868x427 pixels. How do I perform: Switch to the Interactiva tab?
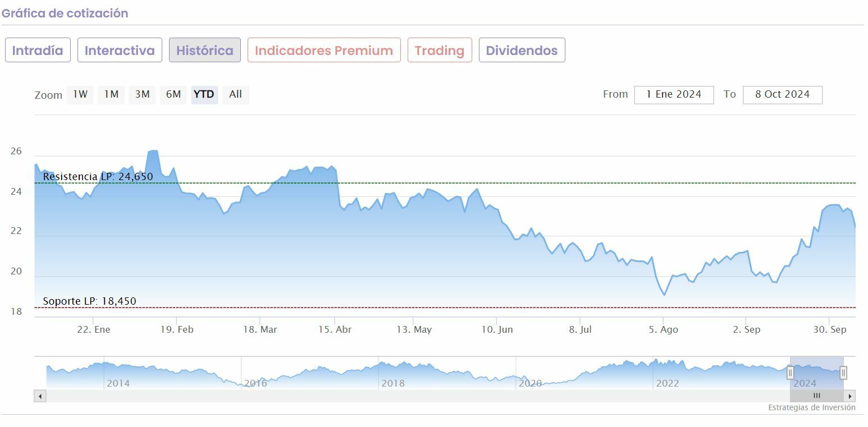point(120,50)
